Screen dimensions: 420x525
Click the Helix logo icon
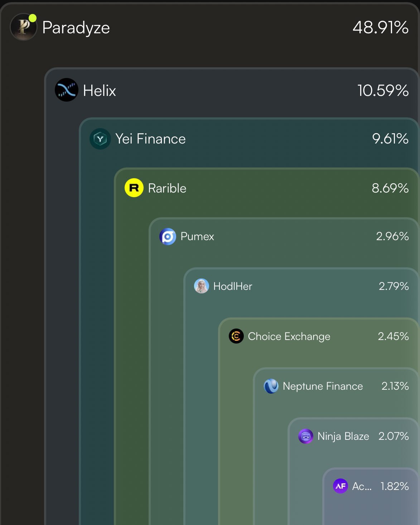[x=67, y=90]
